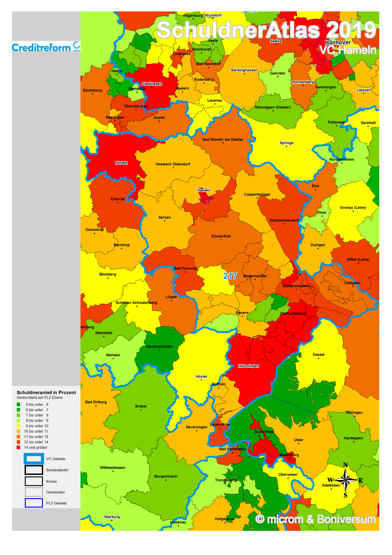The image size is (392, 555).
Task: Click the Stadthagen label
Action: [x=152, y=84]
